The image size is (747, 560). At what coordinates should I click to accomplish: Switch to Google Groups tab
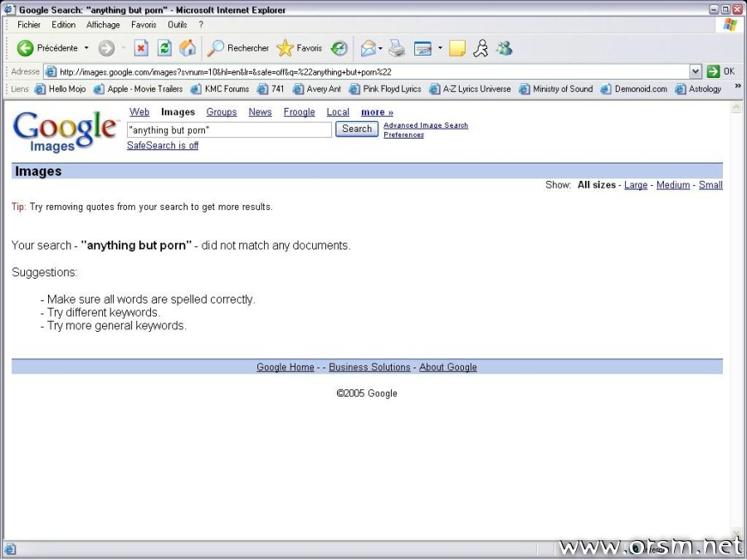(x=222, y=112)
